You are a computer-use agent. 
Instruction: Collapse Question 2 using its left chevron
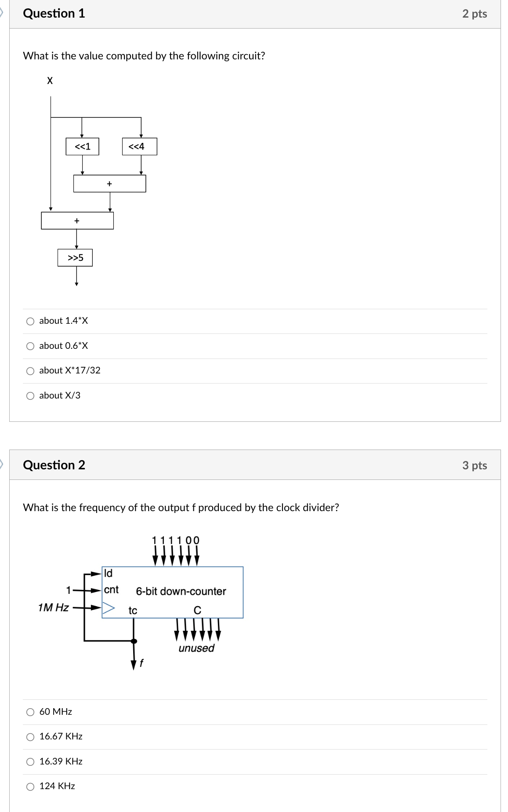[3, 465]
